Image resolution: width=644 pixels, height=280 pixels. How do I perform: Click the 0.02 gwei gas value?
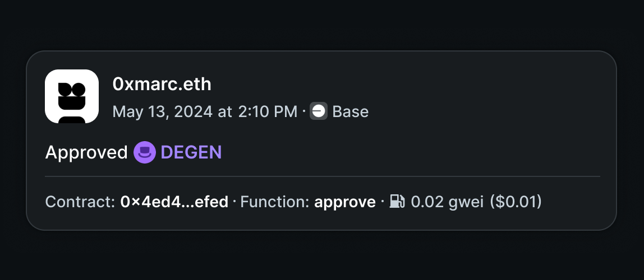447,202
